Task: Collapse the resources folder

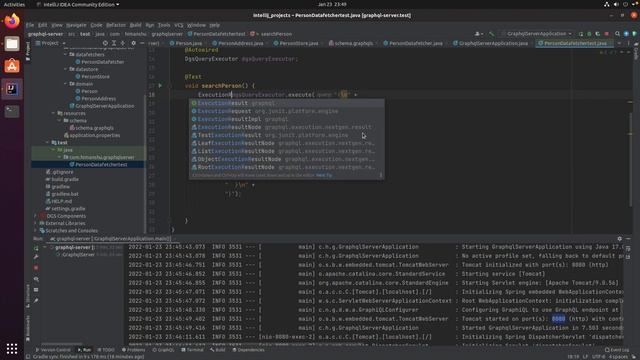Action: tap(53, 113)
